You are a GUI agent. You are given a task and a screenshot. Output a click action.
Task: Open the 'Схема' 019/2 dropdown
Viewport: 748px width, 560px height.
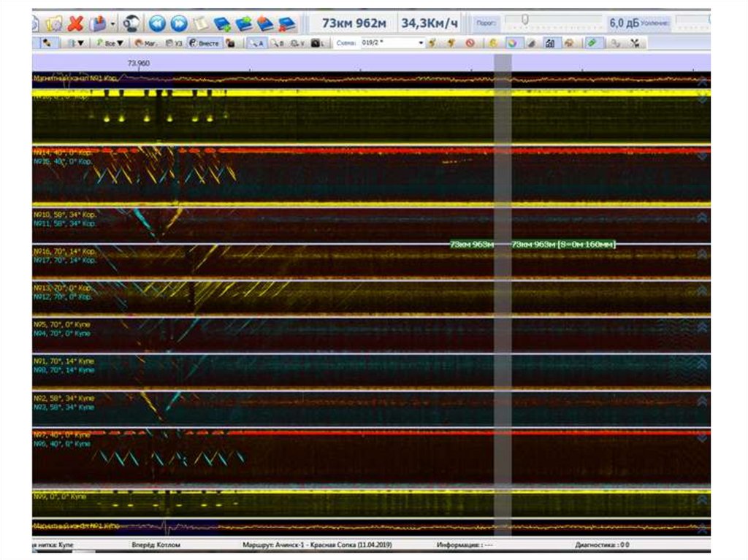point(421,43)
